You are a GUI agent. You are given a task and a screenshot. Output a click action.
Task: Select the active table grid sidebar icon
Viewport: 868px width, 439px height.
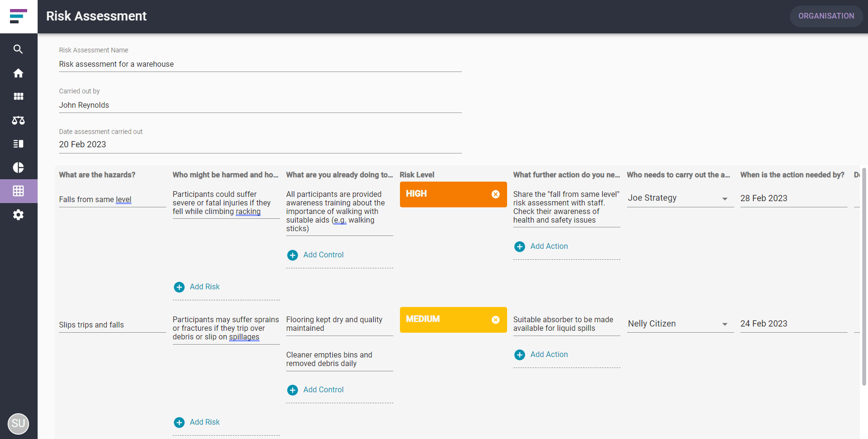pyautogui.click(x=18, y=191)
